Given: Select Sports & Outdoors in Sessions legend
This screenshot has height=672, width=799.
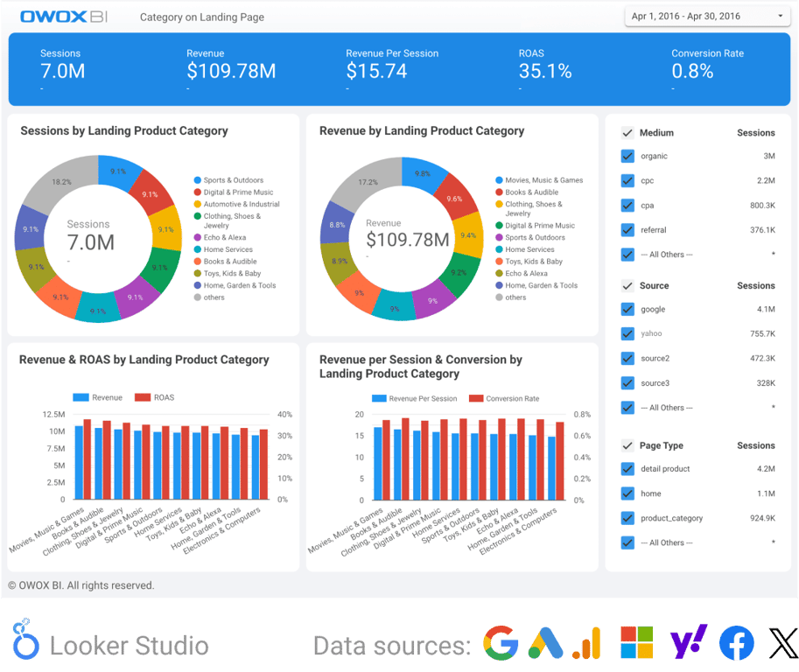Looking at the screenshot, I should 228,180.
